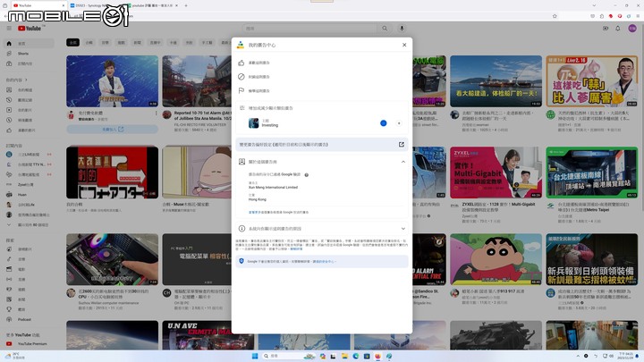Viewport: 644px width, 362px height.
Task: Click the taskbar search box
Action: [288, 356]
